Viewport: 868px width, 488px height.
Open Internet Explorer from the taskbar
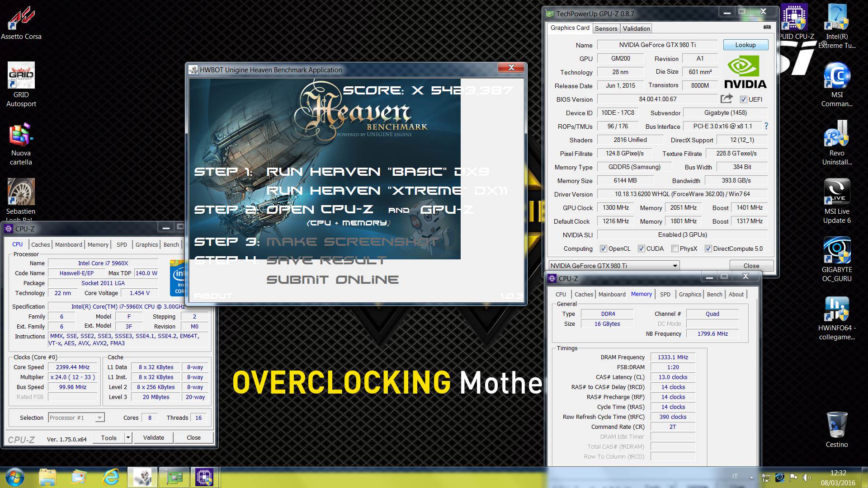pyautogui.click(x=111, y=477)
